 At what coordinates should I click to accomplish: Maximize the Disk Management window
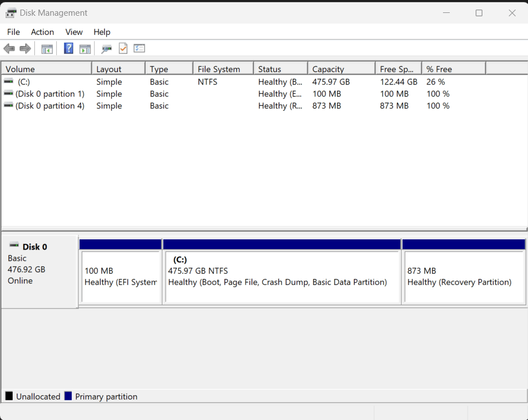coord(479,13)
